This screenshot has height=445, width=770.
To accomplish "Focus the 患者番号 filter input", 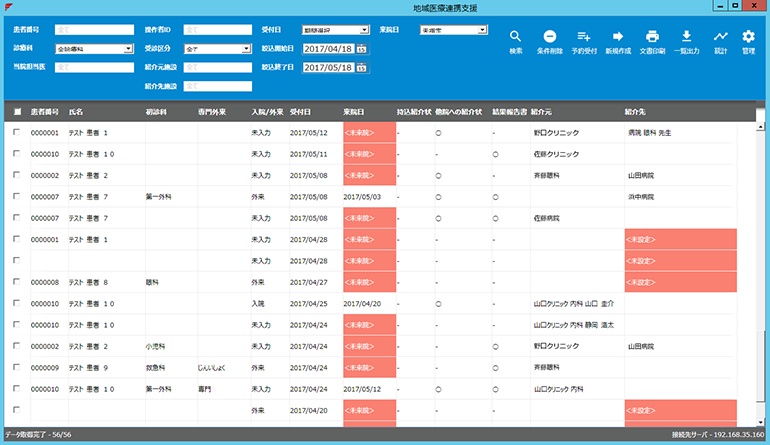I will coord(94,29).
